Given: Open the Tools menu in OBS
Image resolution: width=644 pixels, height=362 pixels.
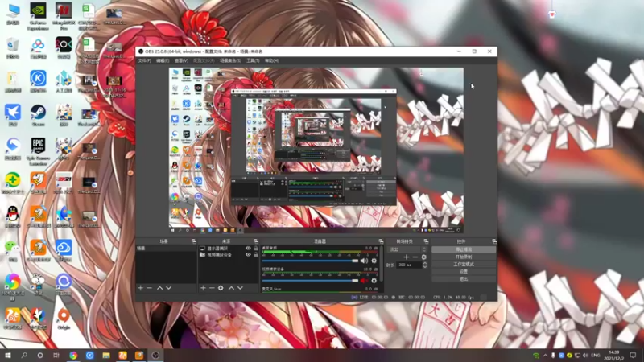Looking at the screenshot, I should tap(253, 60).
